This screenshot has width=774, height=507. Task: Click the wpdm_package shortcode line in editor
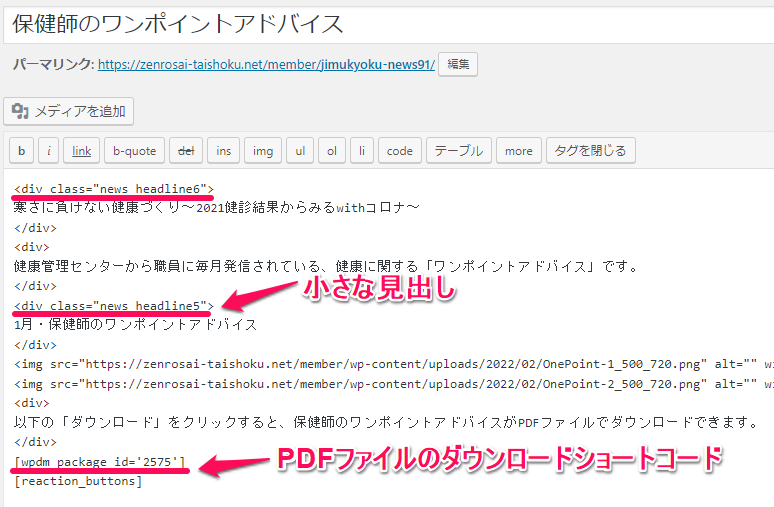[100, 462]
